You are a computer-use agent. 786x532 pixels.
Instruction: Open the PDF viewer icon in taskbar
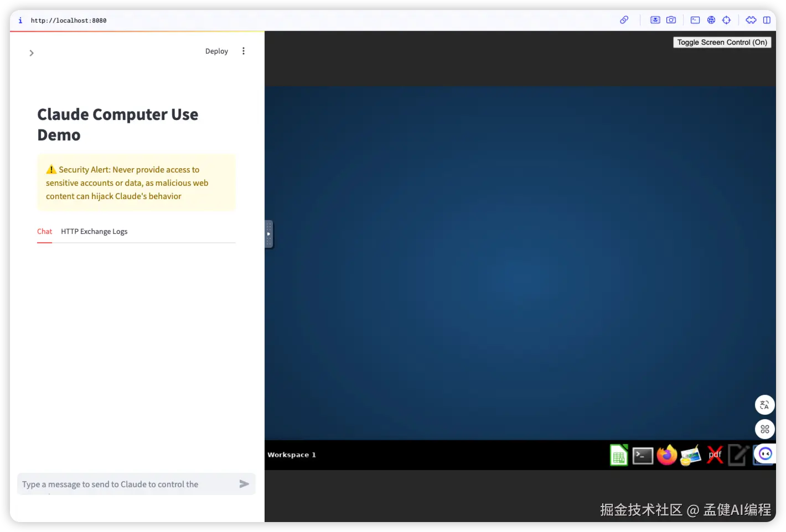(715, 456)
